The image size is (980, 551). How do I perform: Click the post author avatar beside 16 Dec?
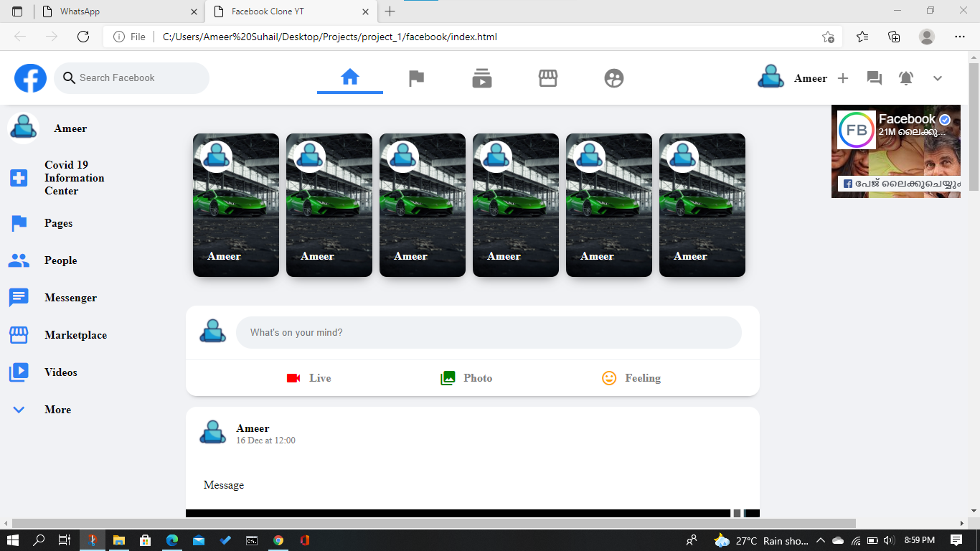point(212,433)
